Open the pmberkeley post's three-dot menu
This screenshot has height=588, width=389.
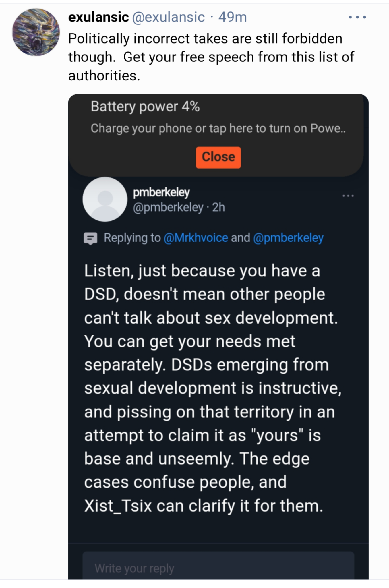(348, 196)
